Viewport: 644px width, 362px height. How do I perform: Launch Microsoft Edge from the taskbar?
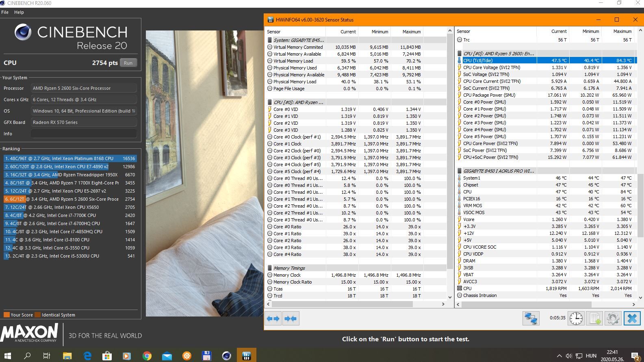click(87, 356)
